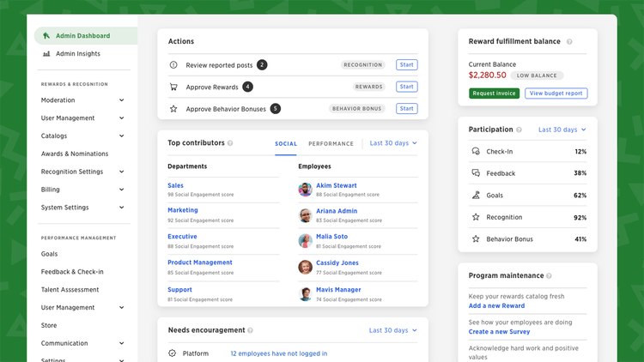Open 12 employees have not logged in
This screenshot has height=362, width=644.
pos(279,353)
